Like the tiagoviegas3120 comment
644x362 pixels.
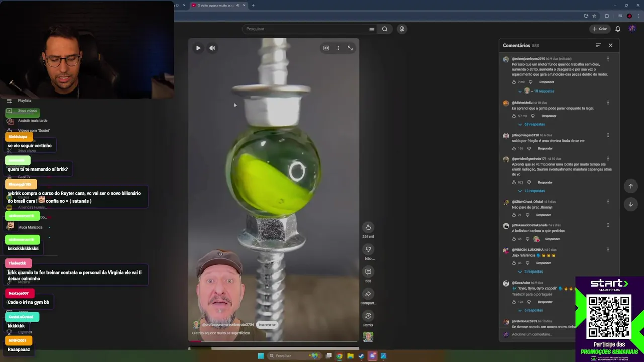pyautogui.click(x=514, y=148)
